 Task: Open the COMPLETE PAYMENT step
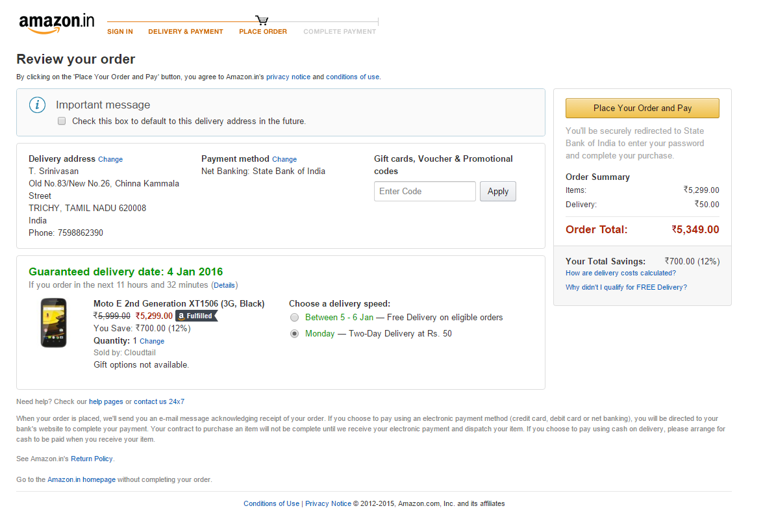coord(340,32)
